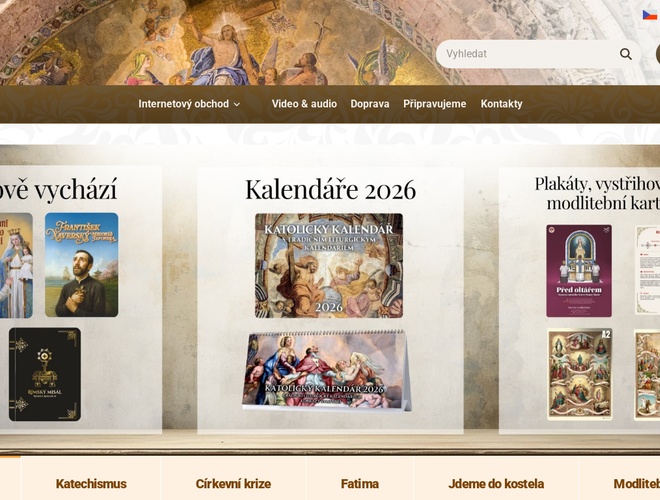Open the black Římský misál book cover
The height and width of the screenshot is (500, 660).
(45, 374)
